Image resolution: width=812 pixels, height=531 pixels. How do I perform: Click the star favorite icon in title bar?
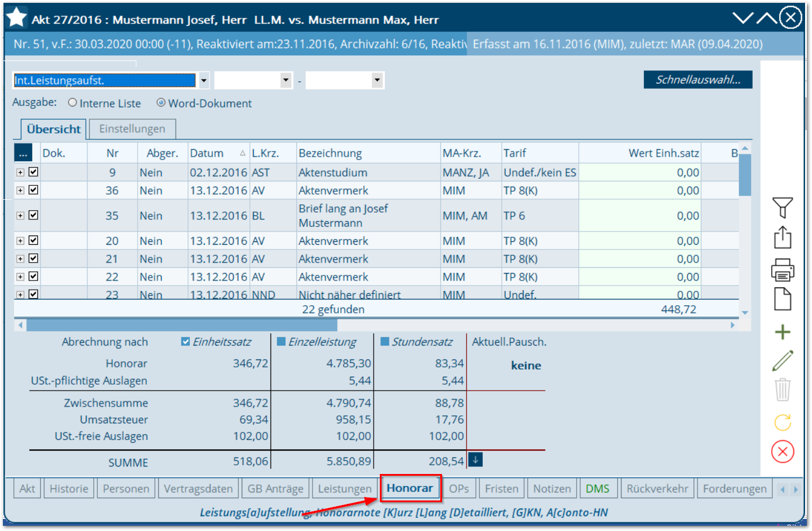pyautogui.click(x=17, y=18)
